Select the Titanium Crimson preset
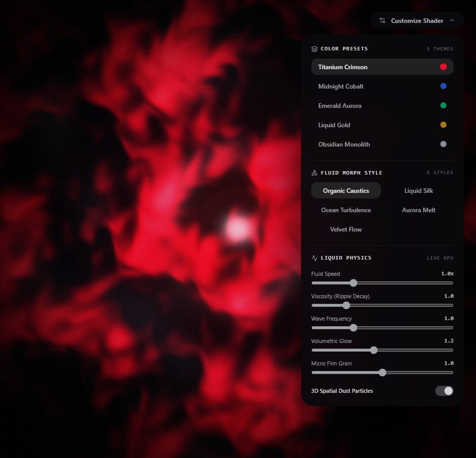The height and width of the screenshot is (458, 476). (x=382, y=67)
